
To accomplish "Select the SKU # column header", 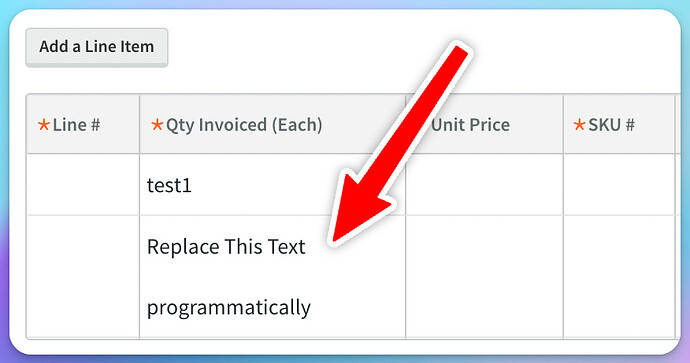I will [x=619, y=125].
